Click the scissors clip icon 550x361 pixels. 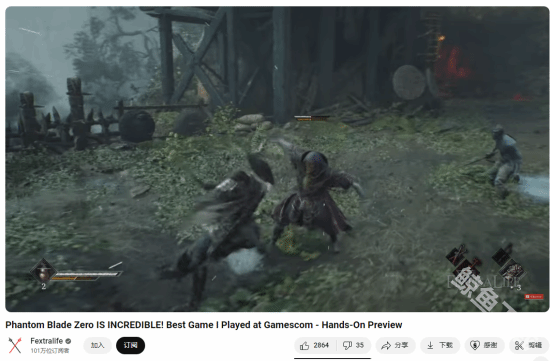[519, 346]
